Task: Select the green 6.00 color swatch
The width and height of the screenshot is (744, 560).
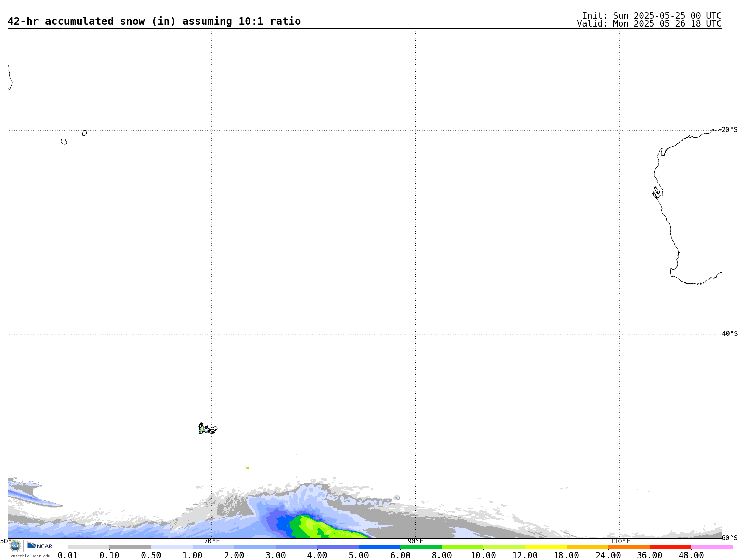Action: (421, 547)
